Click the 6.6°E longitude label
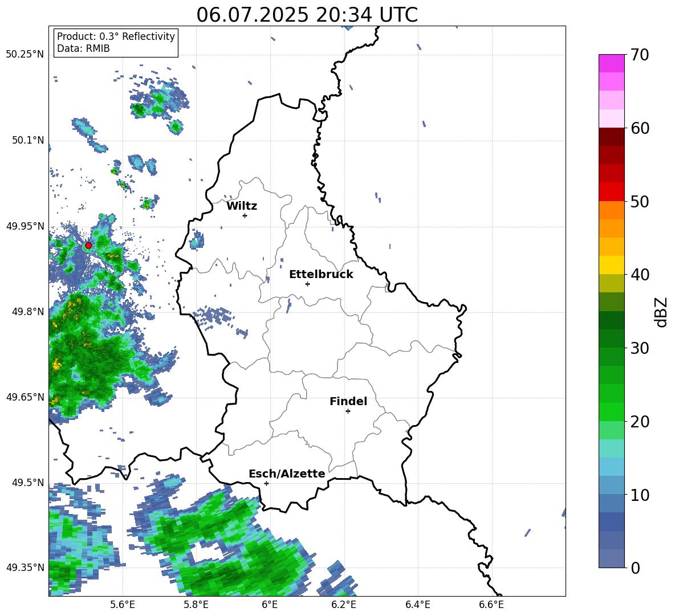The width and height of the screenshot is (675, 616). point(491,605)
